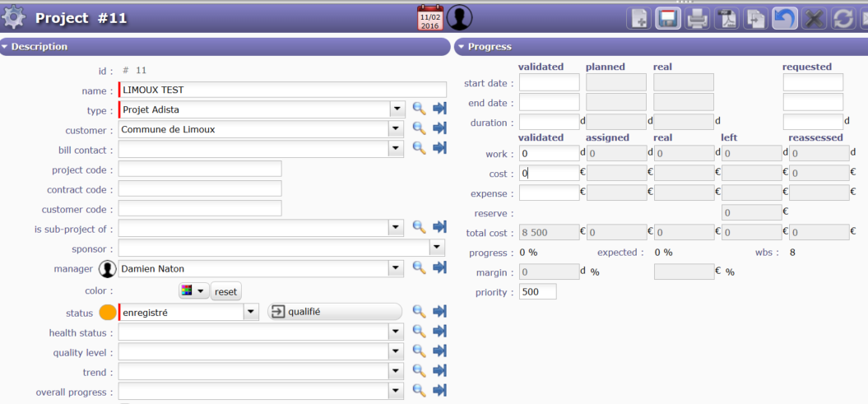The image size is (868, 404).
Task: Copy the project with the duplicate icon
Action: (x=755, y=19)
